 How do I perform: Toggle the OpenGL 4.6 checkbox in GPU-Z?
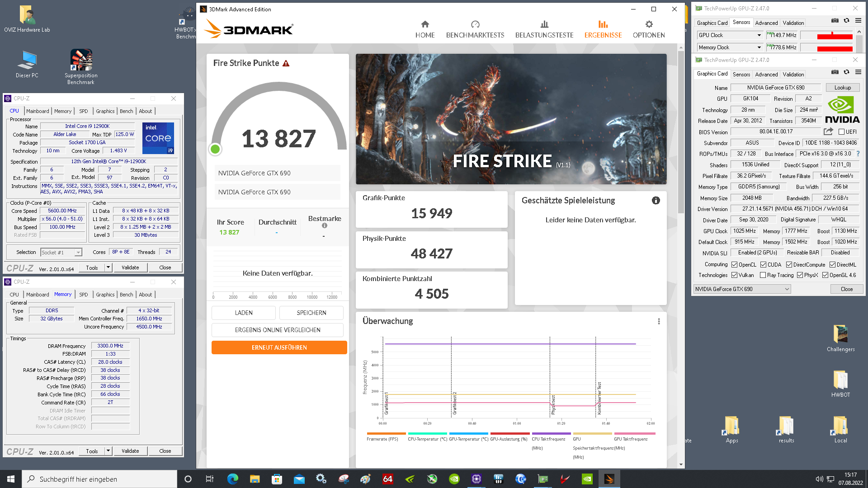pos(825,275)
